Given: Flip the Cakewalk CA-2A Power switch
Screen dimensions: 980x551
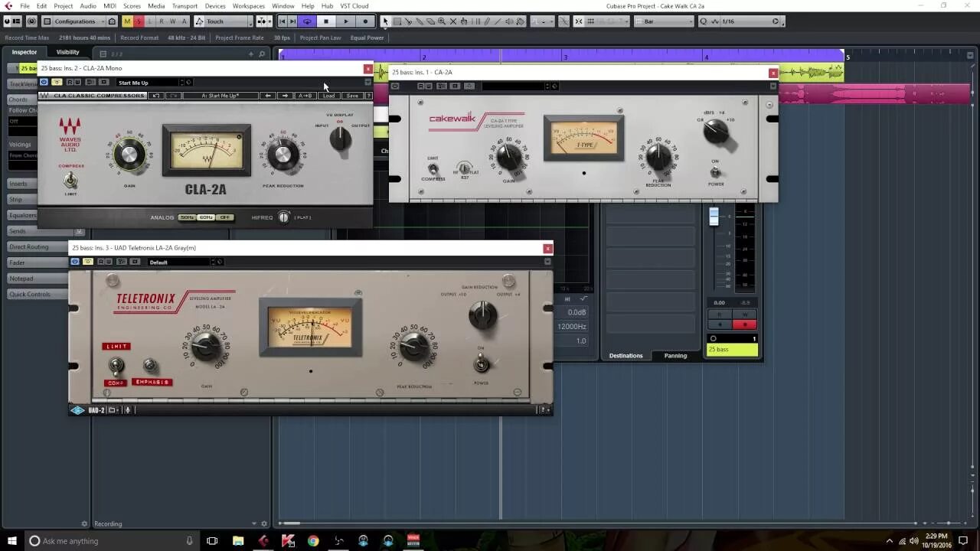Looking at the screenshot, I should [715, 172].
